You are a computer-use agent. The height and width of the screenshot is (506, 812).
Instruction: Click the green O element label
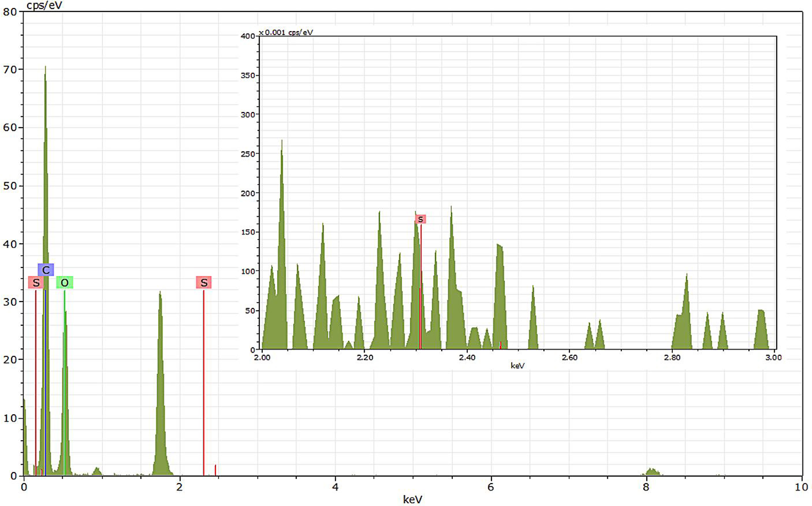tap(65, 283)
